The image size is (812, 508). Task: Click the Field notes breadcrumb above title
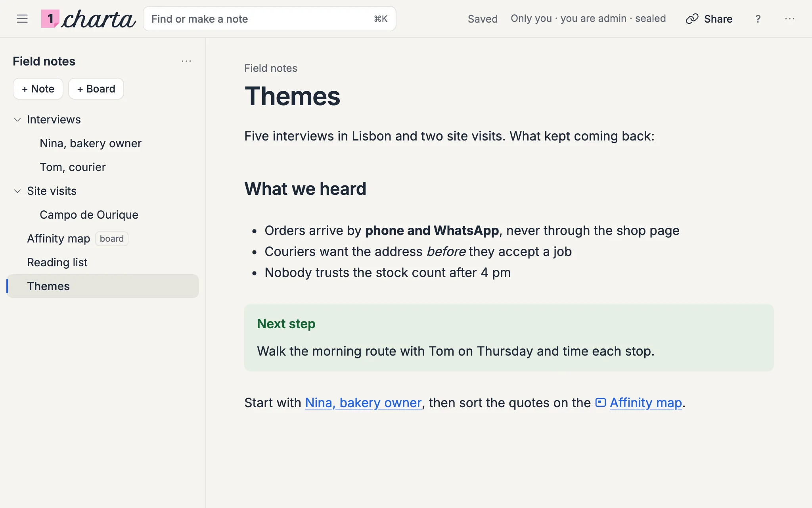point(271,68)
